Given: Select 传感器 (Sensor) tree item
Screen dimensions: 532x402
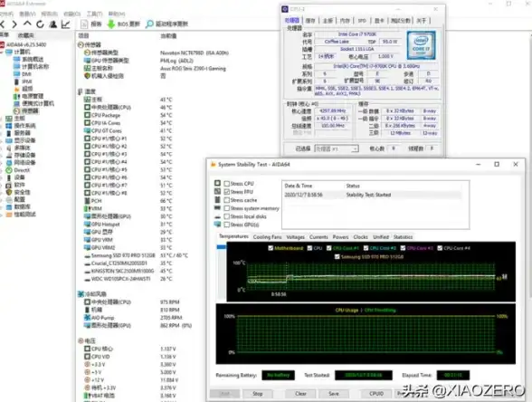Looking at the screenshot, I should point(26,111).
